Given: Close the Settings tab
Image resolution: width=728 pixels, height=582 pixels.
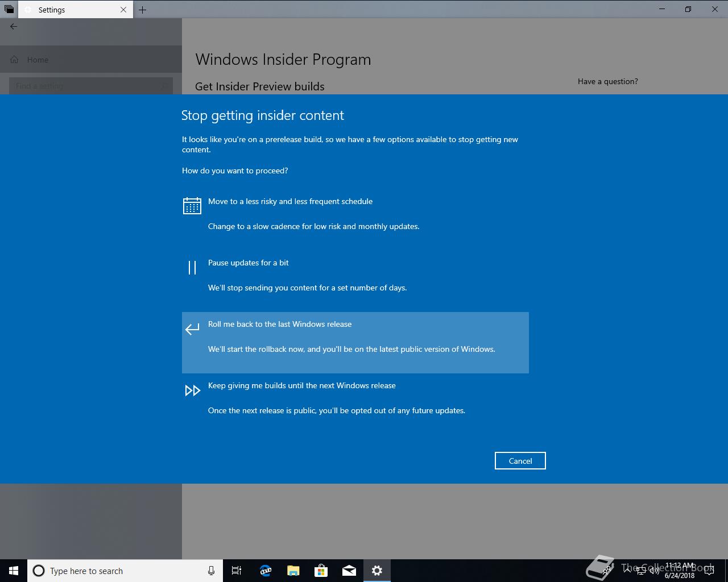Looking at the screenshot, I should click(x=123, y=10).
